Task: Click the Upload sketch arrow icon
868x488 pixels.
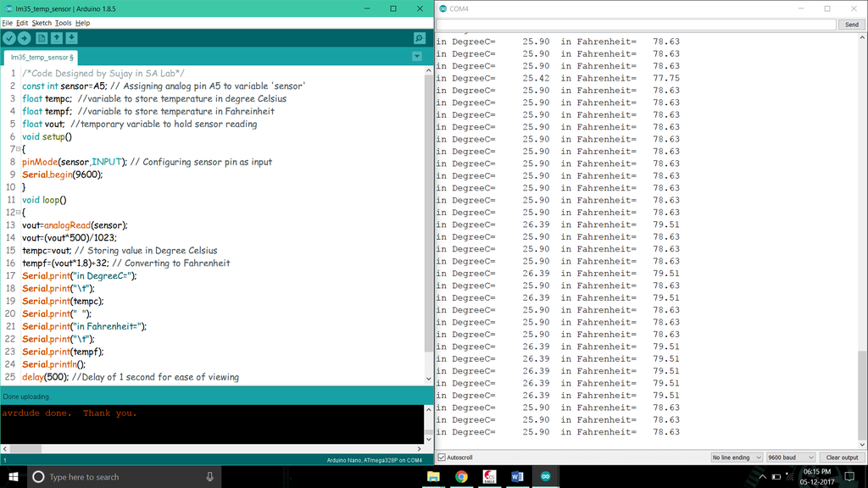Action: coord(24,38)
